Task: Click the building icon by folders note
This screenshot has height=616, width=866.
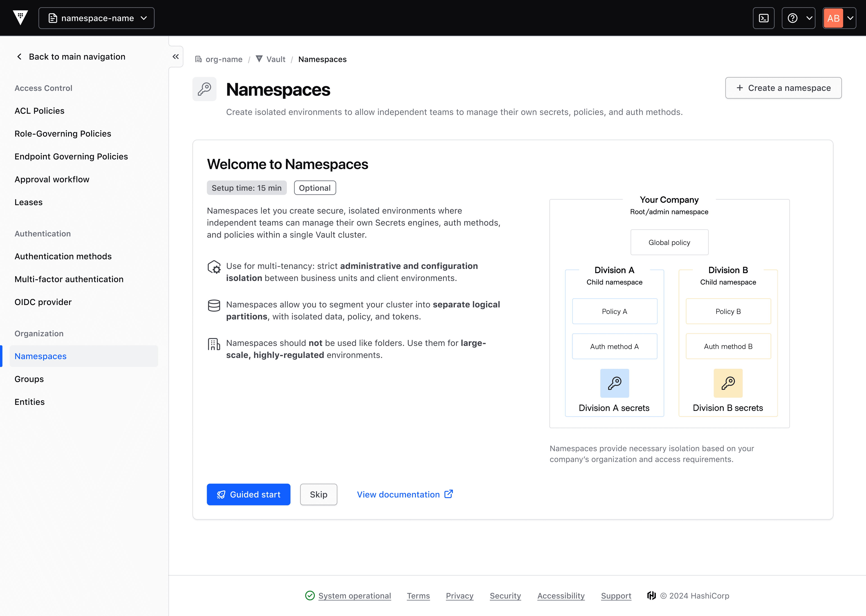Action: pyautogui.click(x=214, y=344)
